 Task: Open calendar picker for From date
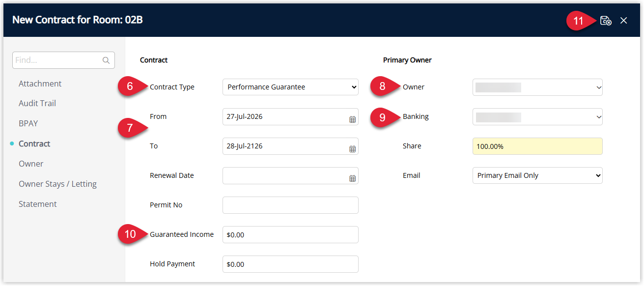tap(352, 119)
